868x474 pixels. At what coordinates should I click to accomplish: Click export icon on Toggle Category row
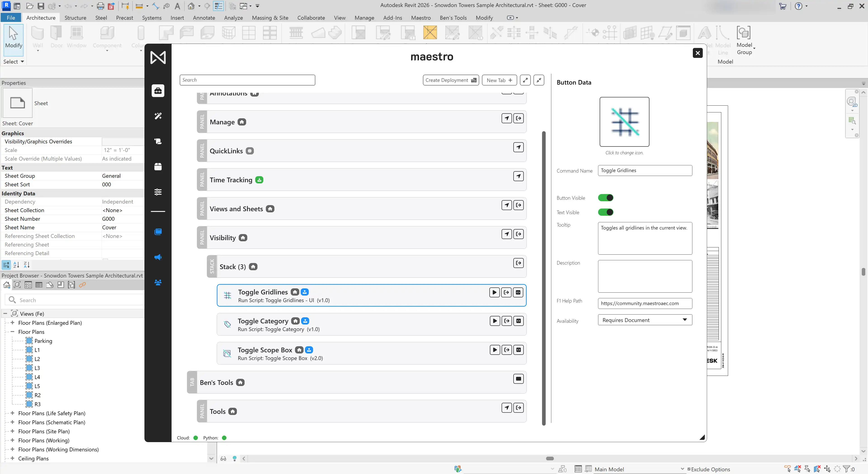(507, 321)
